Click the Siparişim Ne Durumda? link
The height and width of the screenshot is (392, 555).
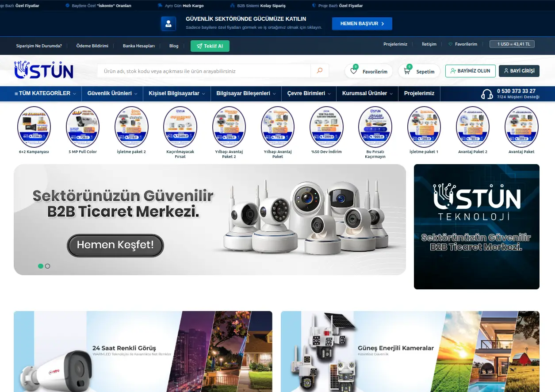pos(38,46)
